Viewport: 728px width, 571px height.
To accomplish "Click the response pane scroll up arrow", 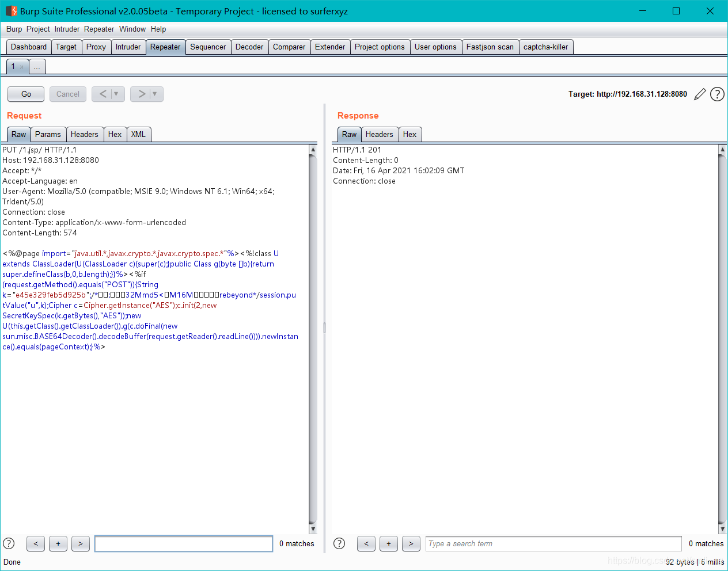I will (722, 150).
